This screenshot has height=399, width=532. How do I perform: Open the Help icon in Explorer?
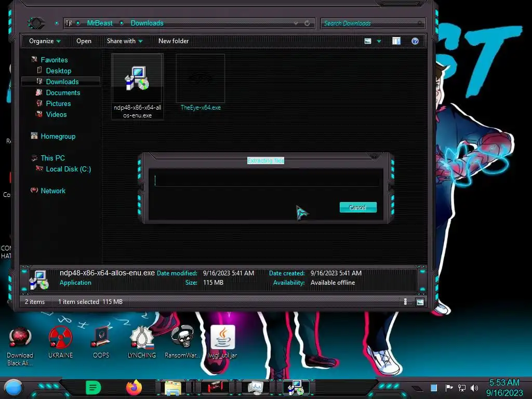[x=415, y=41]
